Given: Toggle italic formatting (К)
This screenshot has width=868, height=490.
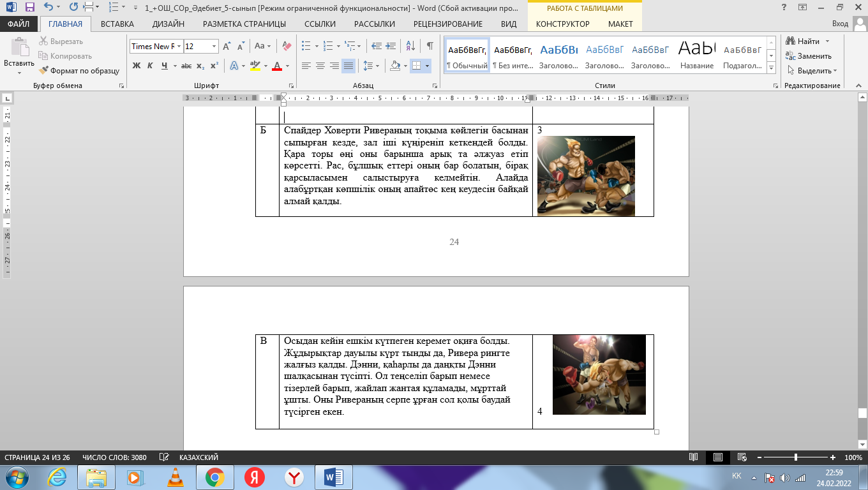Looking at the screenshot, I should (150, 66).
